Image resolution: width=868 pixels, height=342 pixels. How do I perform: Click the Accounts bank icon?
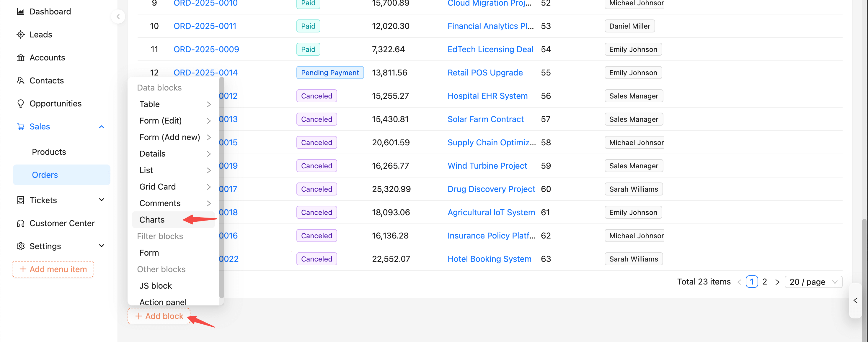click(x=21, y=57)
